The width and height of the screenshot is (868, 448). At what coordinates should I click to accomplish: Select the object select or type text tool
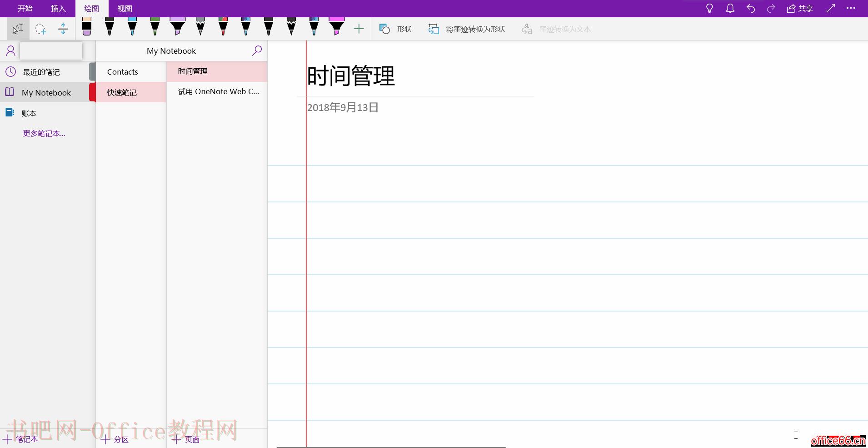pos(18,29)
